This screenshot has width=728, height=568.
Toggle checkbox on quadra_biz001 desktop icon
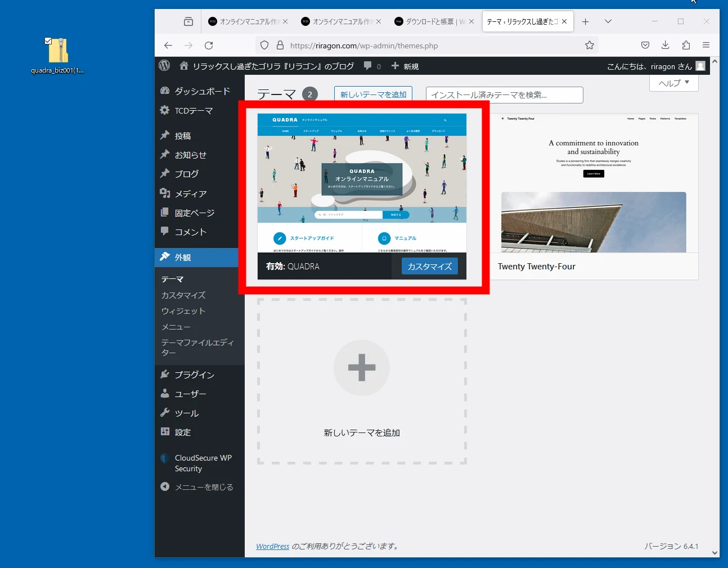point(48,41)
